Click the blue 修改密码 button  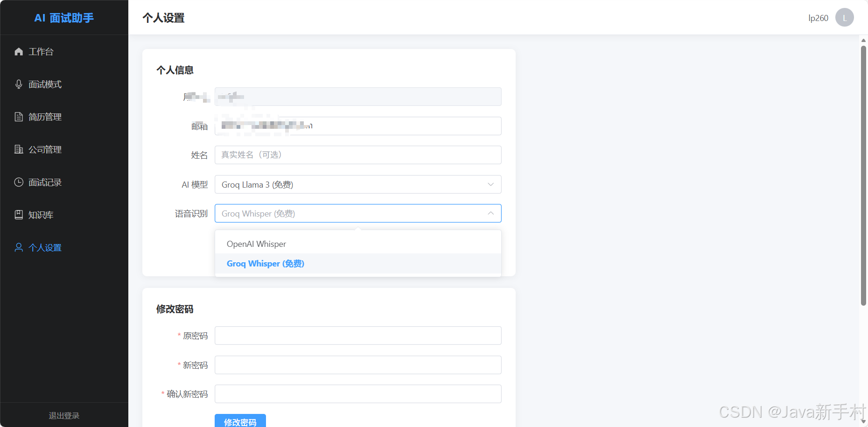[240, 420]
